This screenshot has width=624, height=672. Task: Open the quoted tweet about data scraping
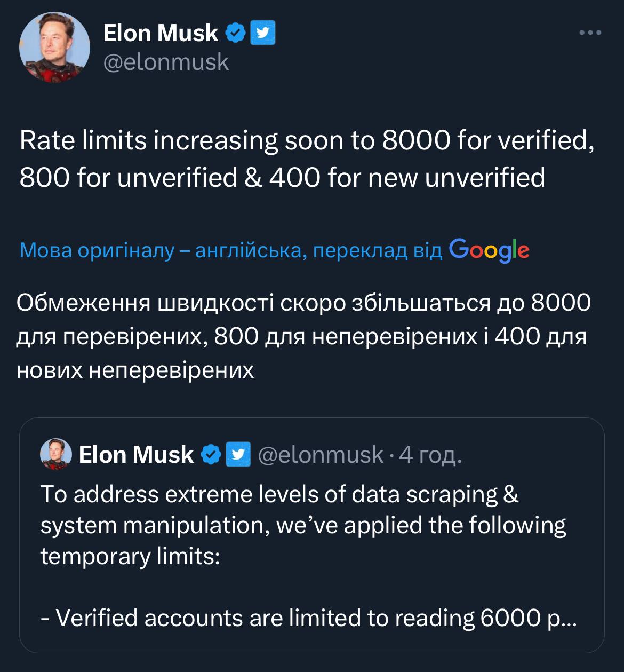coord(303,525)
